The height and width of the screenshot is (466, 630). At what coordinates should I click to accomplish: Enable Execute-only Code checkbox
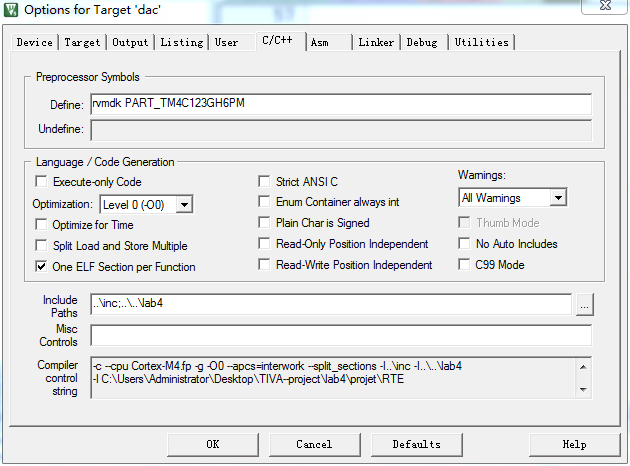tap(41, 182)
